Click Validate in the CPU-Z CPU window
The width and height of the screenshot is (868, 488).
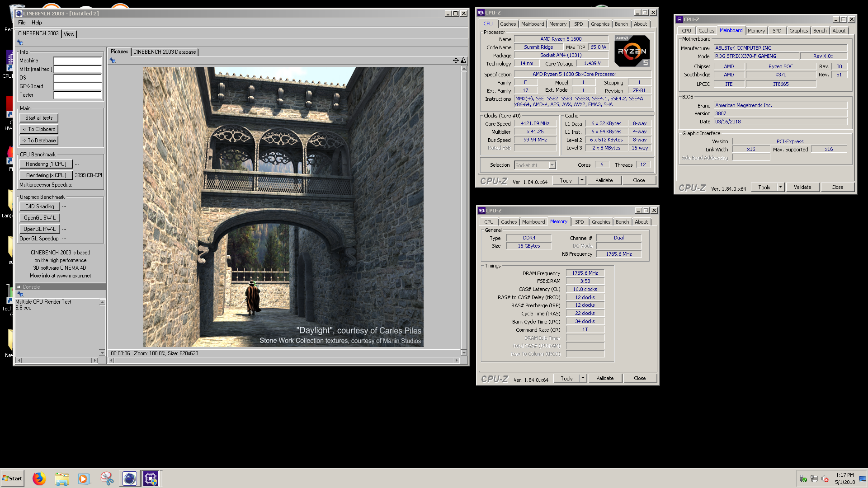pyautogui.click(x=604, y=180)
